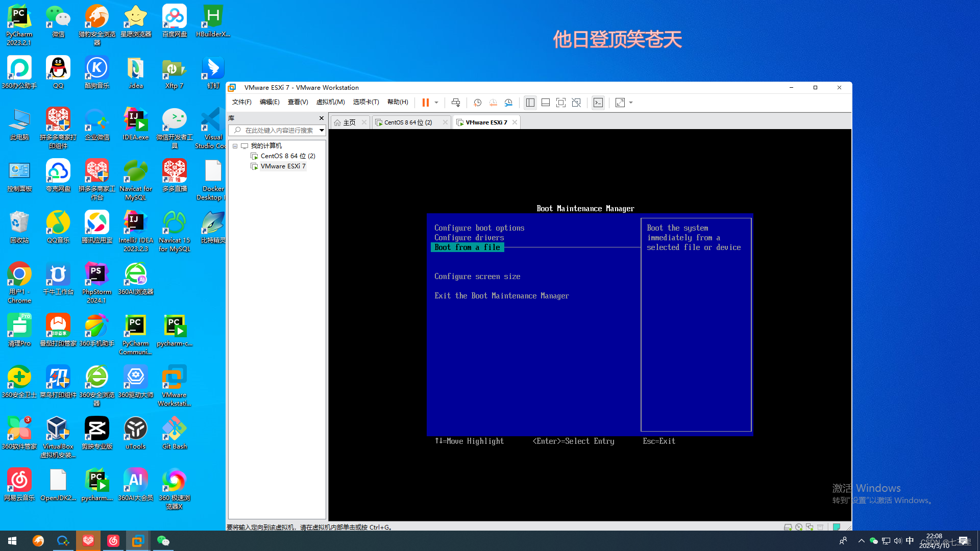Close the library panel
The width and height of the screenshot is (980, 551).
point(321,118)
